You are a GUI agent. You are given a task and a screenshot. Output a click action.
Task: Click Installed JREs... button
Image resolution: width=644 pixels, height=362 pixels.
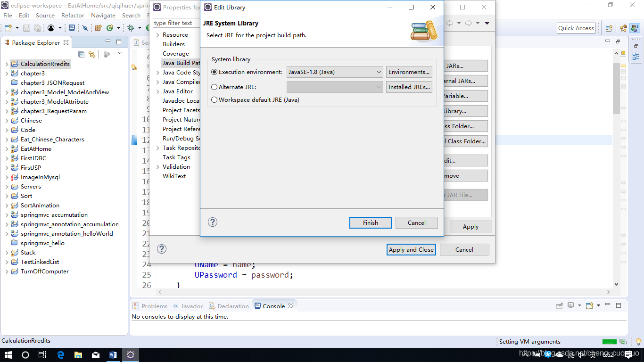(409, 87)
